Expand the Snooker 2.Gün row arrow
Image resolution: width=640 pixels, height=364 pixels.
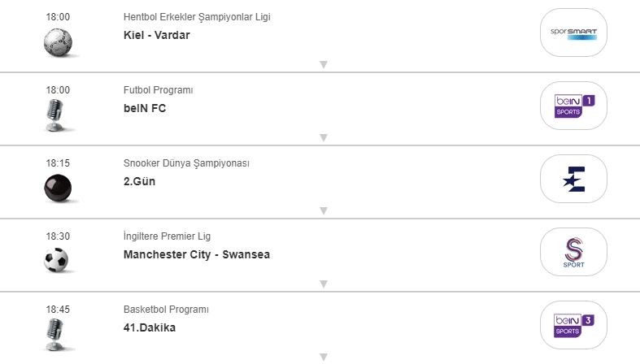coord(323,211)
